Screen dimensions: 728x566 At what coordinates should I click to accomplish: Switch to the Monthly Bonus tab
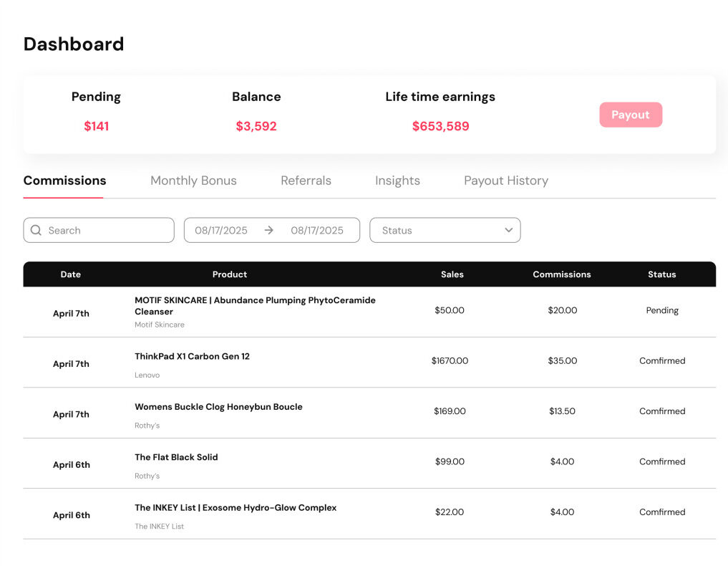pos(193,181)
